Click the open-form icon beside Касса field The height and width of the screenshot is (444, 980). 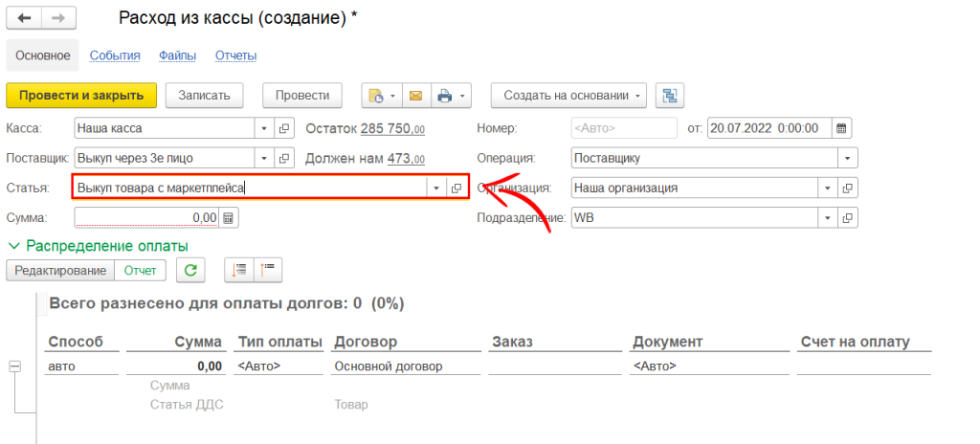[284, 128]
